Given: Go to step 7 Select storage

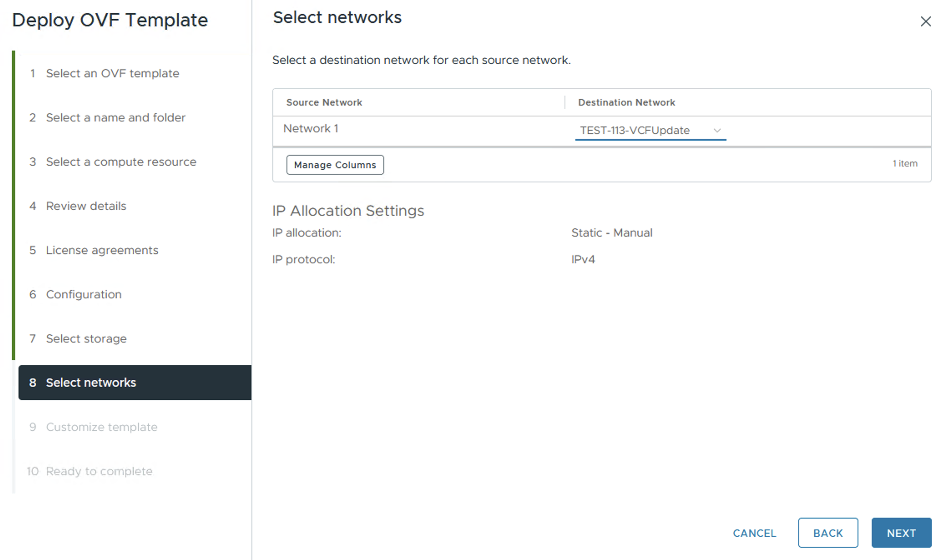Looking at the screenshot, I should [86, 339].
